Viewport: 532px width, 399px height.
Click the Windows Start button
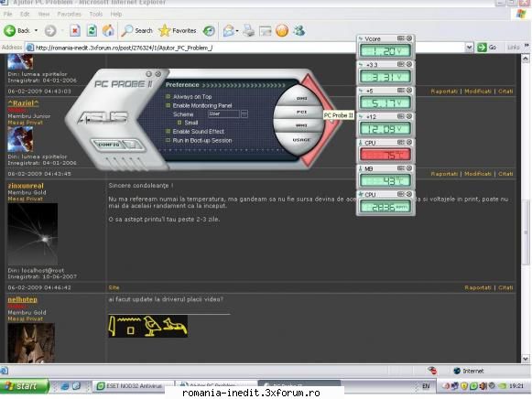[x=25, y=386]
